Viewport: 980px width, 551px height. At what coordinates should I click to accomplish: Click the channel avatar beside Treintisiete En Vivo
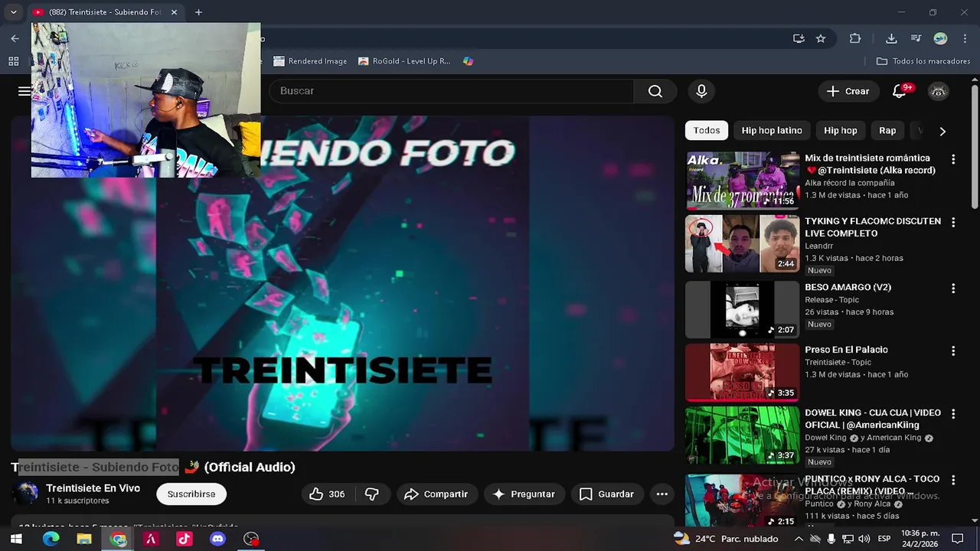(28, 494)
